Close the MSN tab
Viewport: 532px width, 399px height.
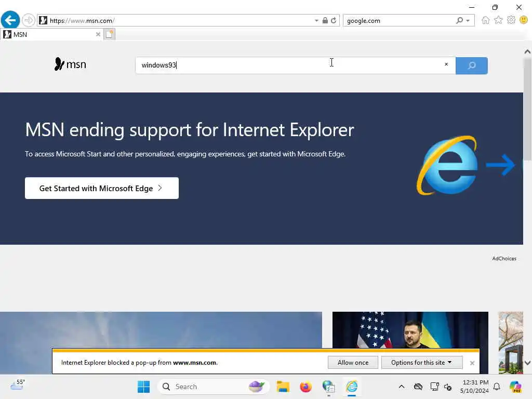98,34
